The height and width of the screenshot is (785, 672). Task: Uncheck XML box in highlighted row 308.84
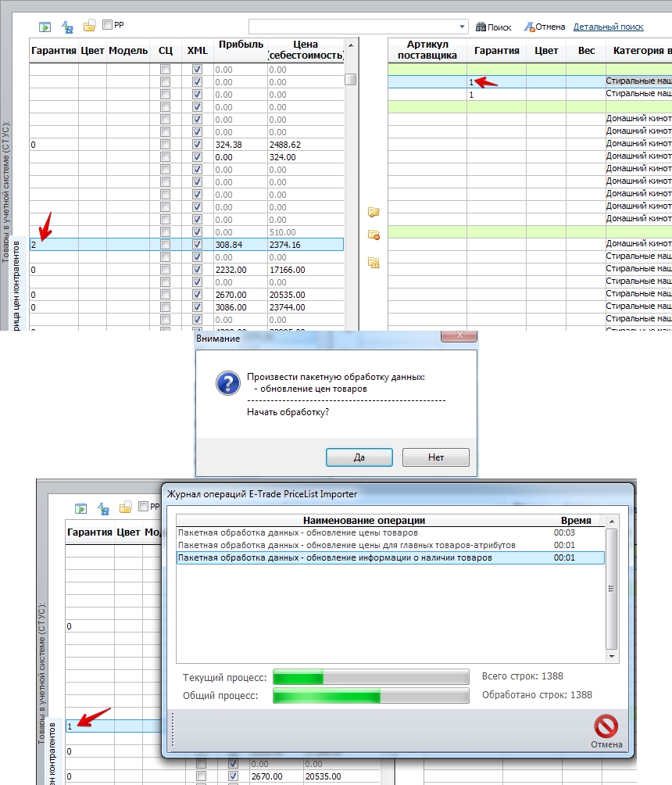197,244
